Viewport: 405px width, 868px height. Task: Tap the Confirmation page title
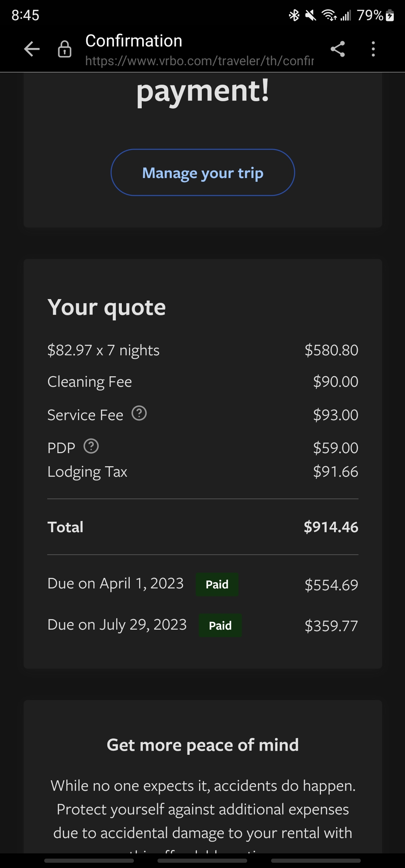coord(133,41)
